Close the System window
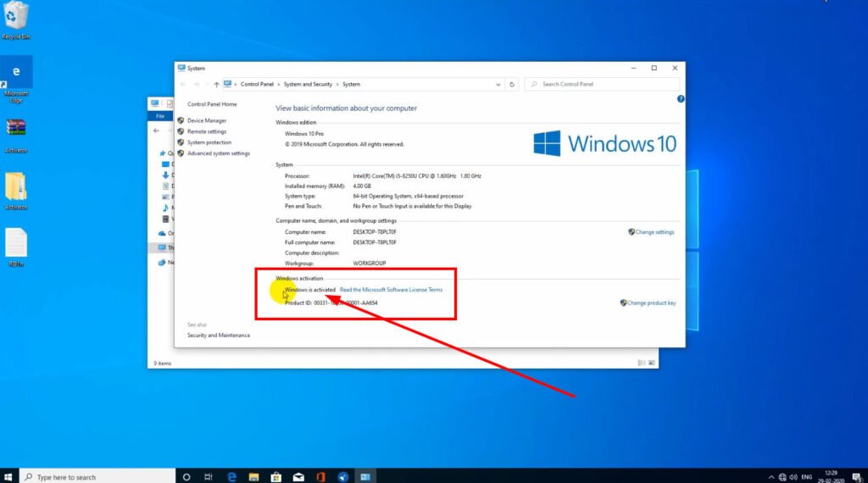 (675, 68)
